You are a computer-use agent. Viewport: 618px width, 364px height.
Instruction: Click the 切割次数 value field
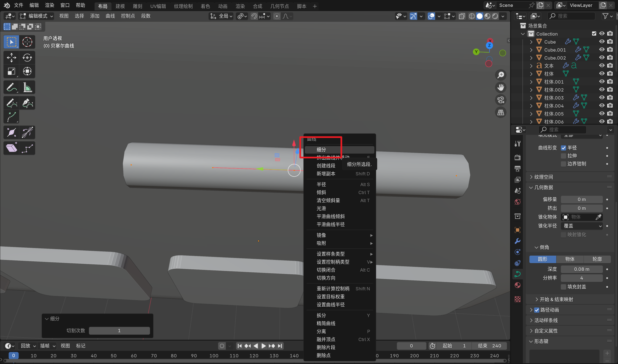(119, 331)
